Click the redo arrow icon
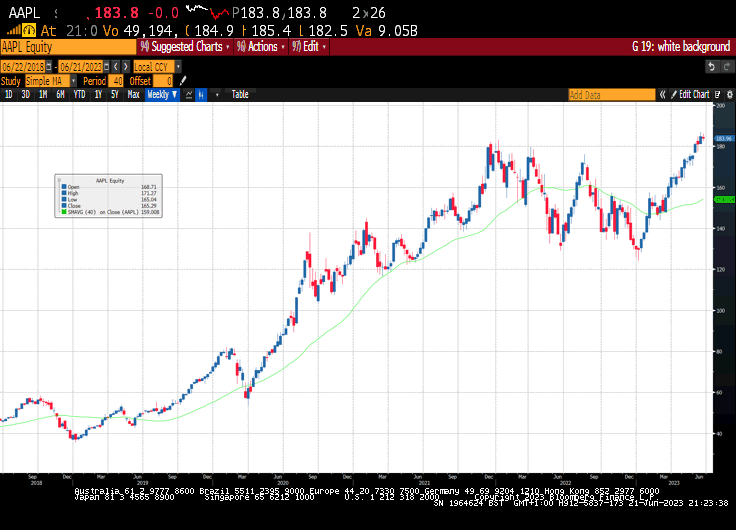The height and width of the screenshot is (530, 736). (727, 67)
